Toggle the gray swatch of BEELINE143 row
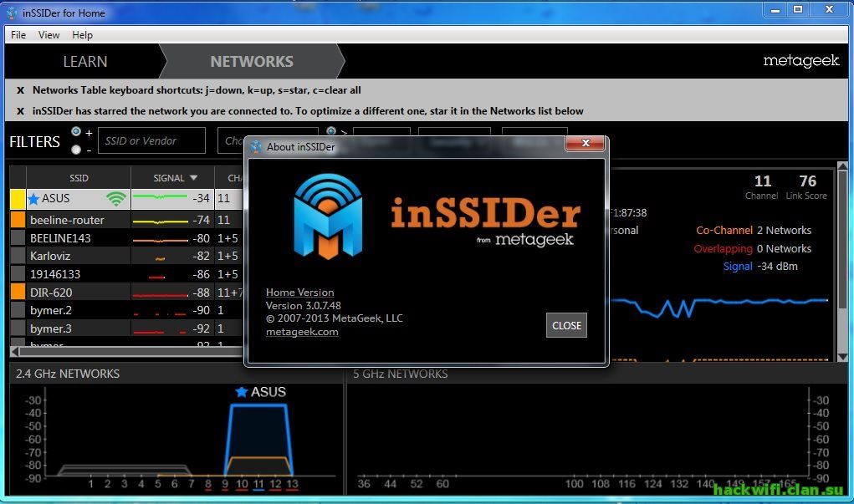This screenshot has height=504, width=854. click(18, 238)
